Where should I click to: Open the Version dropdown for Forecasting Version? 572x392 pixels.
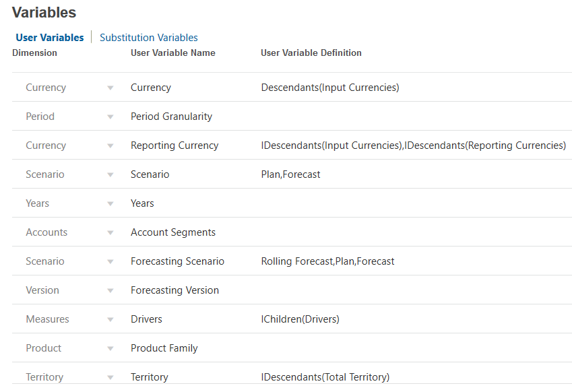[110, 290]
